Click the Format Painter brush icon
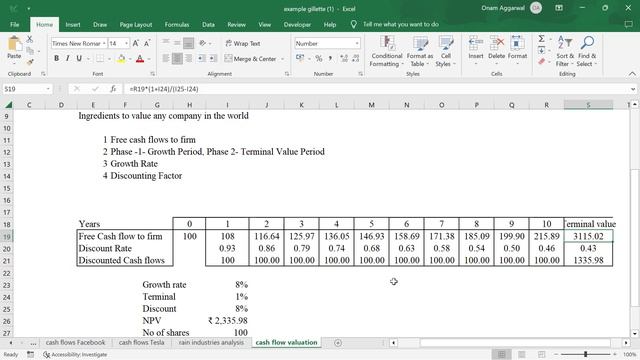 point(30,62)
